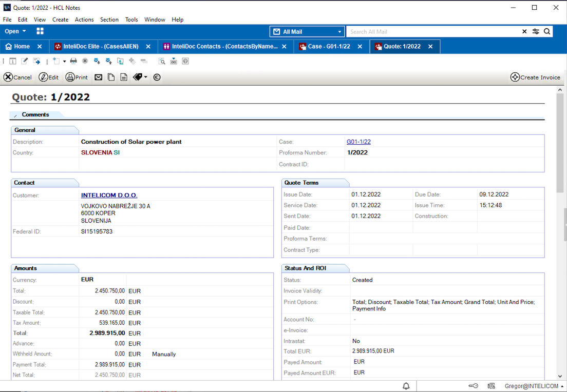Click the text document icon in action bar
The image size is (567, 392).
tap(124, 77)
